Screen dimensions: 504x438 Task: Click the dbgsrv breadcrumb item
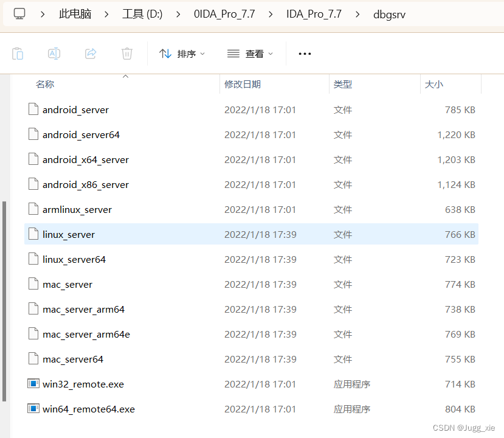coord(389,13)
